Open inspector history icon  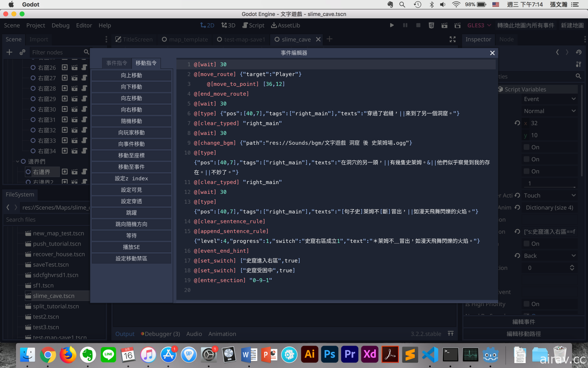[579, 52]
